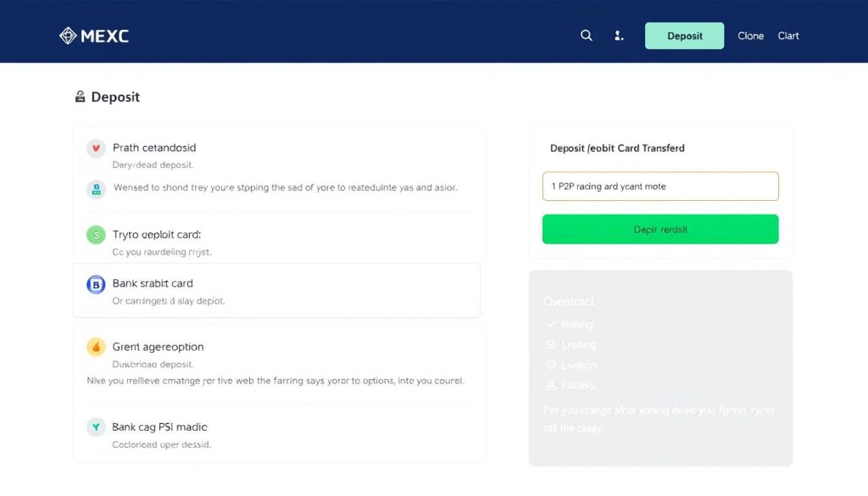This screenshot has width=868, height=496.
Task: Click the P2P racing input field
Action: (660, 187)
